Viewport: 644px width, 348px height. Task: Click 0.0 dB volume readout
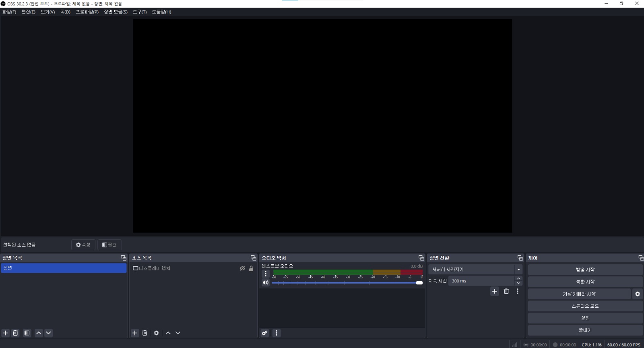[x=416, y=266]
